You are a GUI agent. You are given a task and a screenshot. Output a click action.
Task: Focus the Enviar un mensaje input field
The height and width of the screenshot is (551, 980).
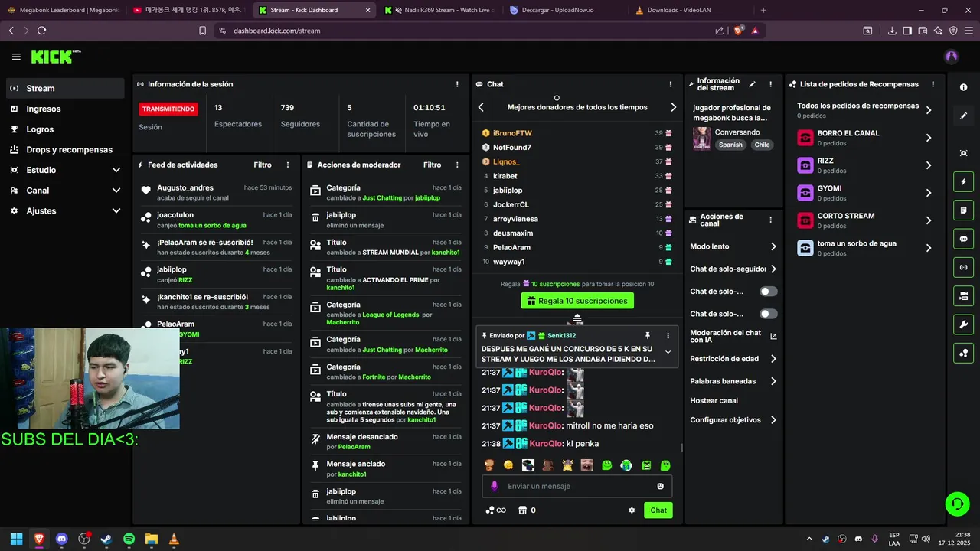[577, 486]
